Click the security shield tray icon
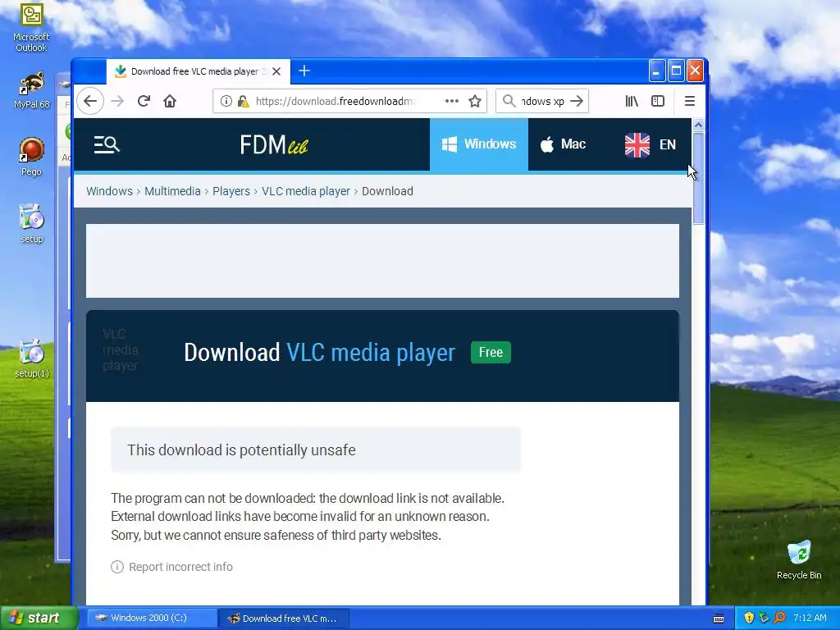The height and width of the screenshot is (630, 840). (x=749, y=619)
